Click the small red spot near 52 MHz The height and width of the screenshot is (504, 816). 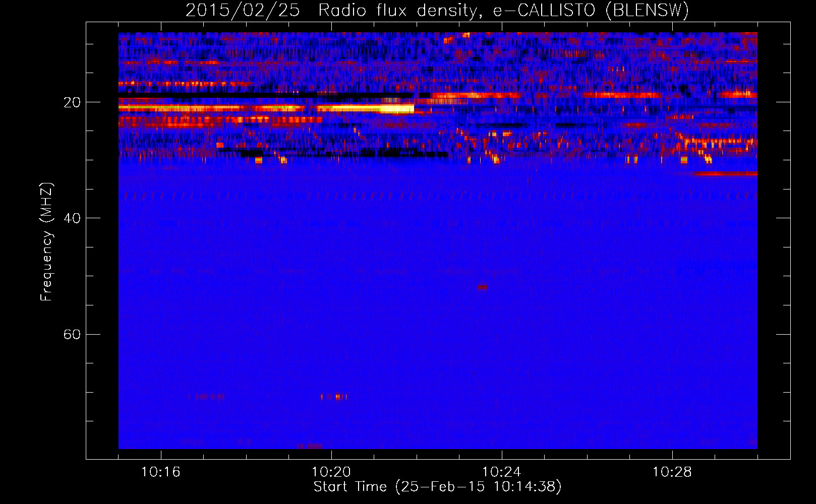click(483, 287)
